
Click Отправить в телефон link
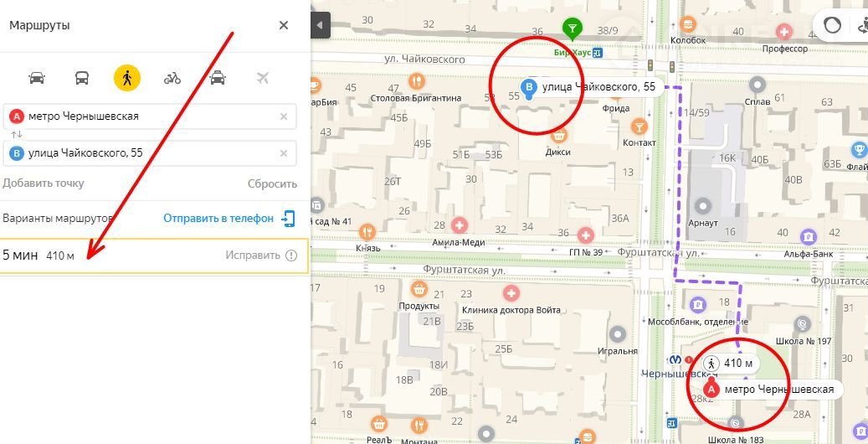218,218
